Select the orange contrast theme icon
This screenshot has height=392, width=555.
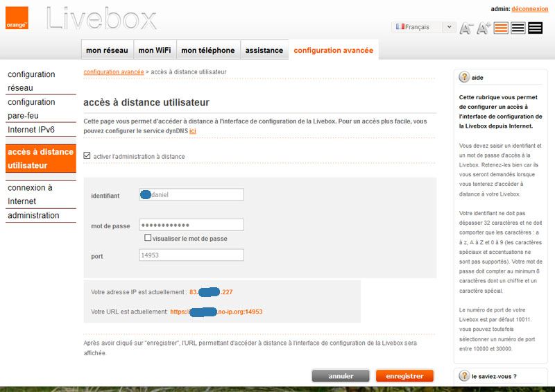(x=501, y=28)
